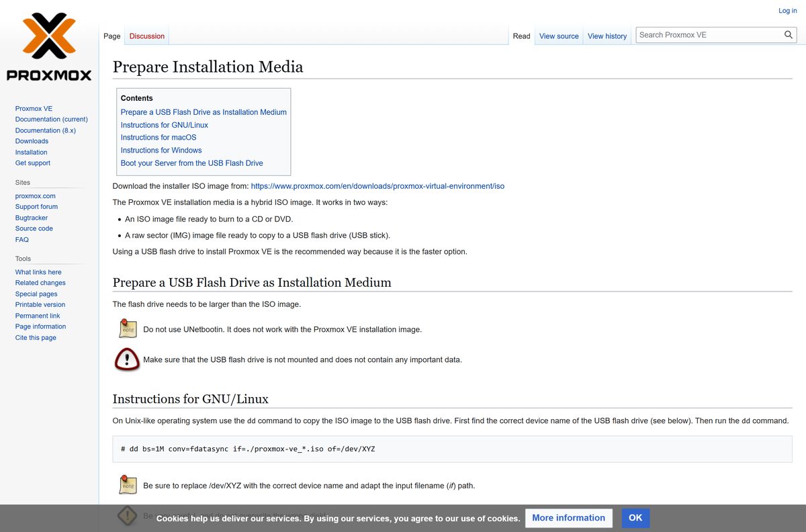Image resolution: width=806 pixels, height=532 pixels.
Task: Click the Log in link
Action: click(788, 11)
